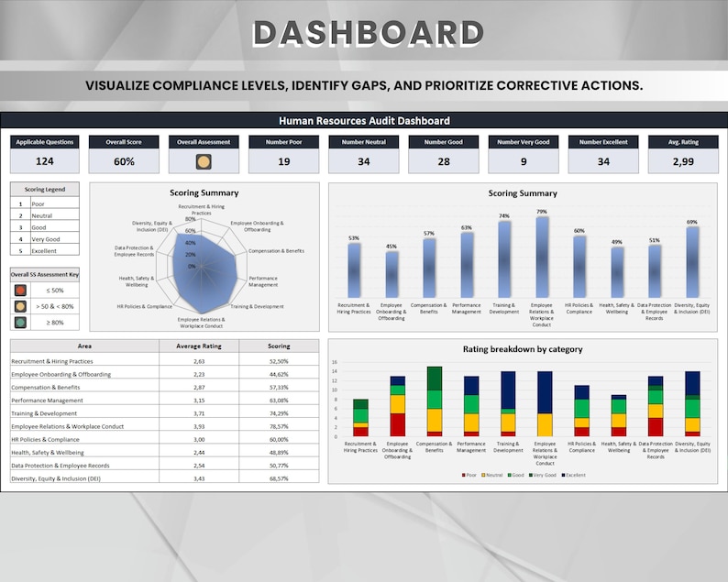
Task: Select the Recruitment & Hiring Practices row label
Action: 52,361
